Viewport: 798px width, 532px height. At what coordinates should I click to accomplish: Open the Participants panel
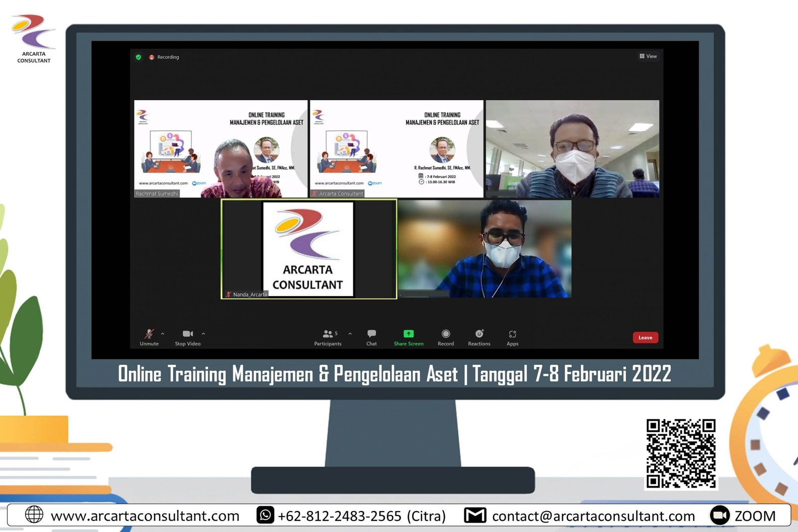pyautogui.click(x=328, y=337)
